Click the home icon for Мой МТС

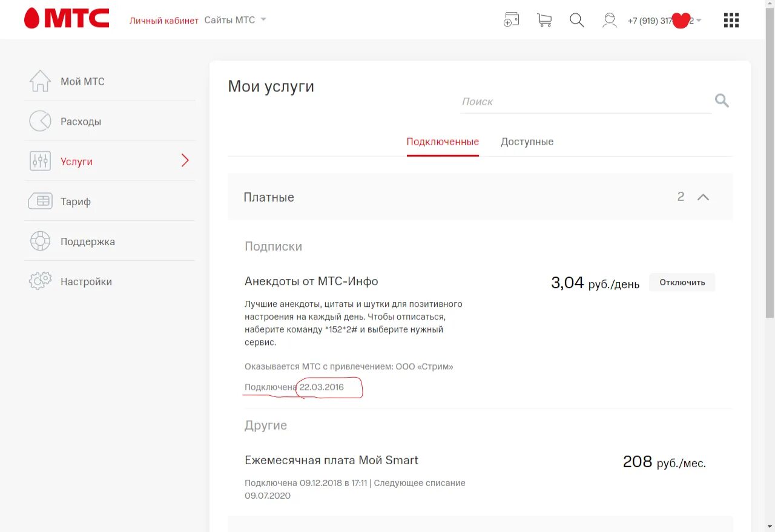tap(40, 81)
